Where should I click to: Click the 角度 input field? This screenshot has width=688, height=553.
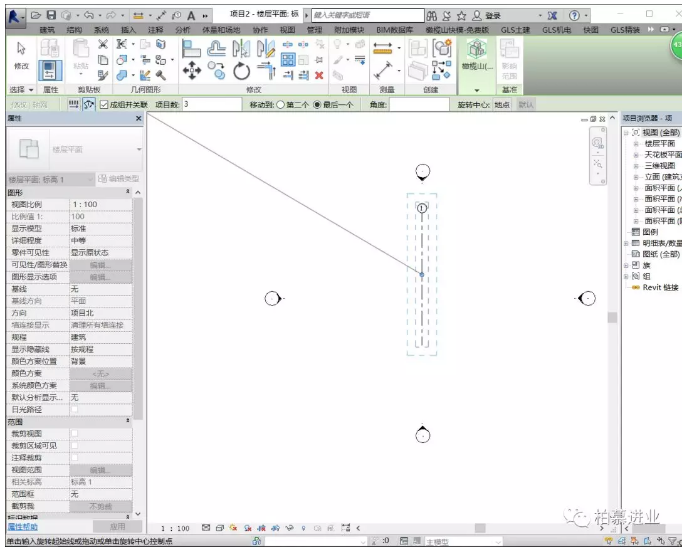[x=419, y=105]
